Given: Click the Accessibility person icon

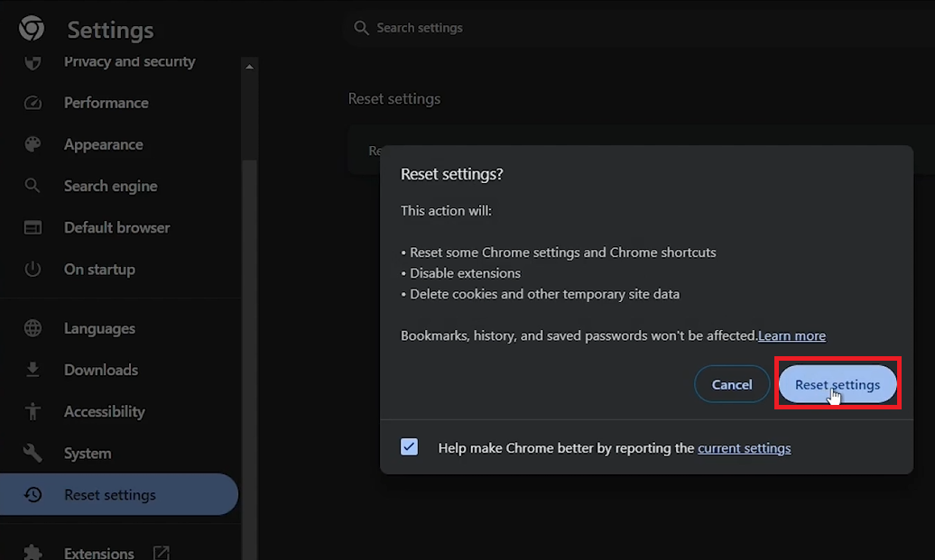Looking at the screenshot, I should [x=32, y=412].
